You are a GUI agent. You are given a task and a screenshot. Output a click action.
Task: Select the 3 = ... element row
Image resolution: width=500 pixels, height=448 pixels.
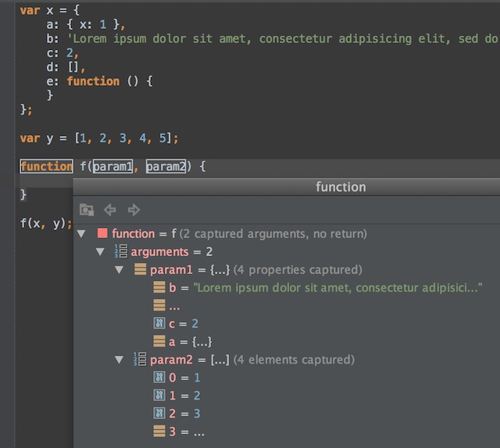tap(187, 432)
